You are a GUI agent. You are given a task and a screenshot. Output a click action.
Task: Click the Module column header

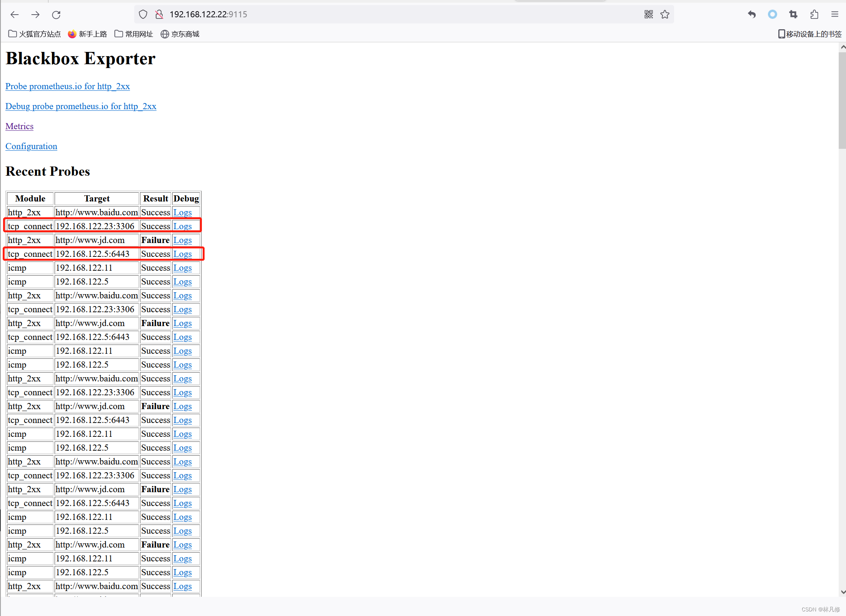click(x=30, y=199)
